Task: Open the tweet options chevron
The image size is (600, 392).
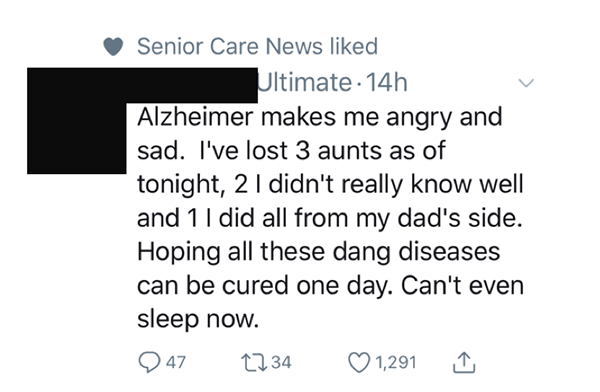Action: coord(526,82)
